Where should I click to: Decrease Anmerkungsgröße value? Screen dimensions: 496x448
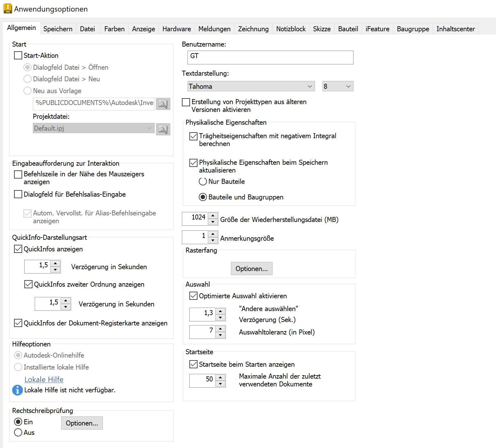click(x=213, y=240)
